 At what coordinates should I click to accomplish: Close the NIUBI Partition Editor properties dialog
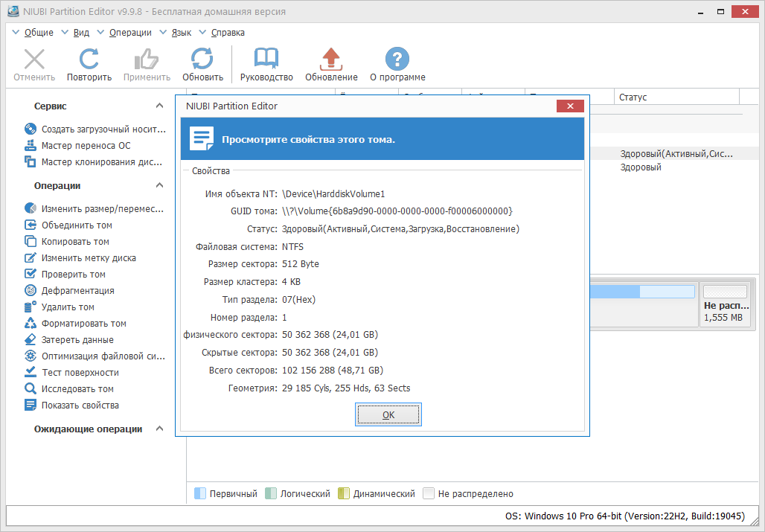570,106
